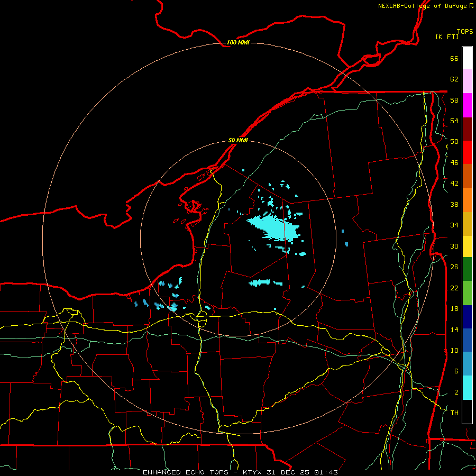
Task: Click the "10" legend value label
Action: pos(454,350)
